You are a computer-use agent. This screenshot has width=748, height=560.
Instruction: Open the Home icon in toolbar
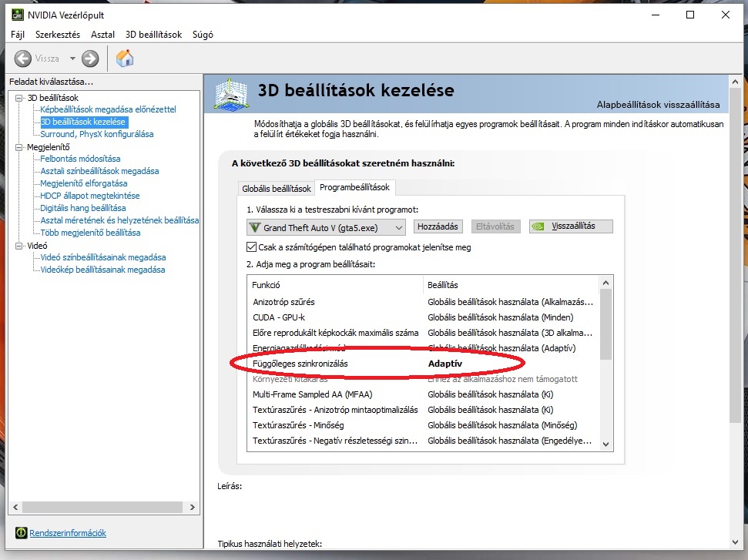pyautogui.click(x=125, y=59)
